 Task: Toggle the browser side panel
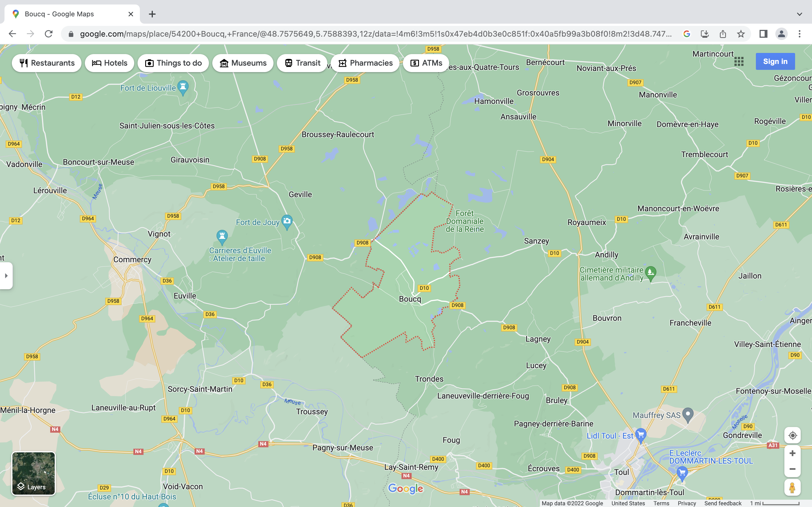(x=763, y=34)
